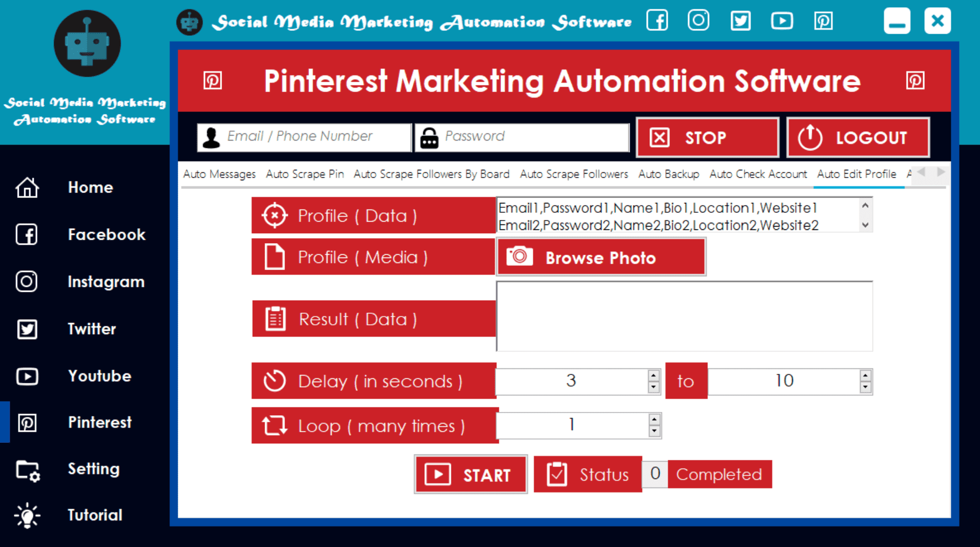
Task: Increase maximum delay with up arrow
Action: click(x=865, y=376)
